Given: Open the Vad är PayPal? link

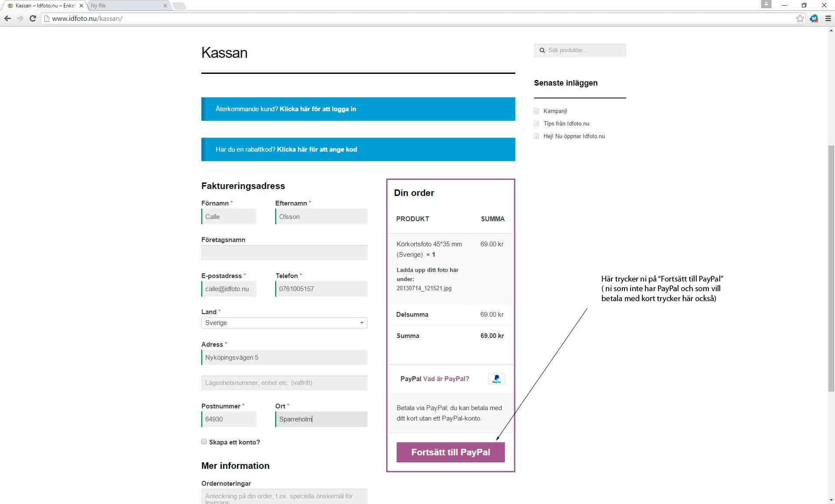Looking at the screenshot, I should pos(446,379).
